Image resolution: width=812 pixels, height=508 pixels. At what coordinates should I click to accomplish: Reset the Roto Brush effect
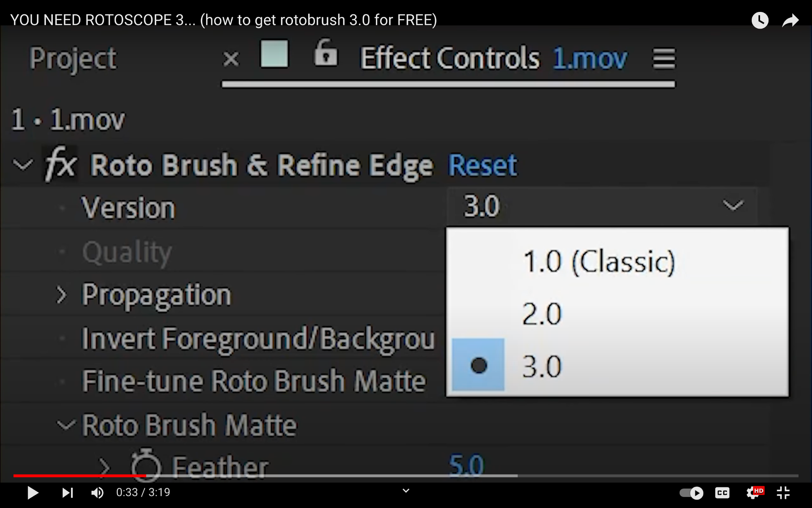pos(482,165)
